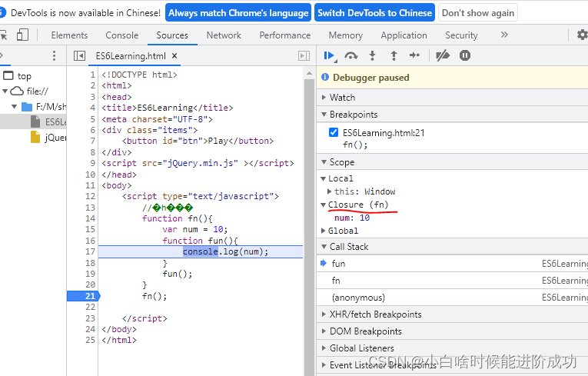Open DevTools settings gear
The image size is (588, 376).
click(582, 35)
